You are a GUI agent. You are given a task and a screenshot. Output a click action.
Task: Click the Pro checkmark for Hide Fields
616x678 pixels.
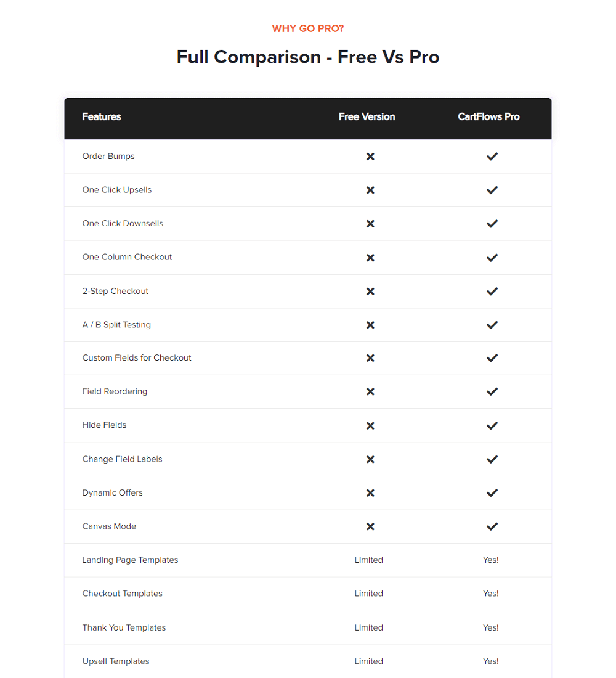tap(492, 426)
